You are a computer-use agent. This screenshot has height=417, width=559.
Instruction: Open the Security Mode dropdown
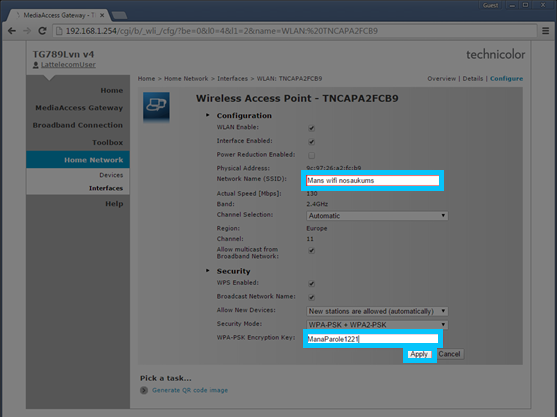point(377,325)
